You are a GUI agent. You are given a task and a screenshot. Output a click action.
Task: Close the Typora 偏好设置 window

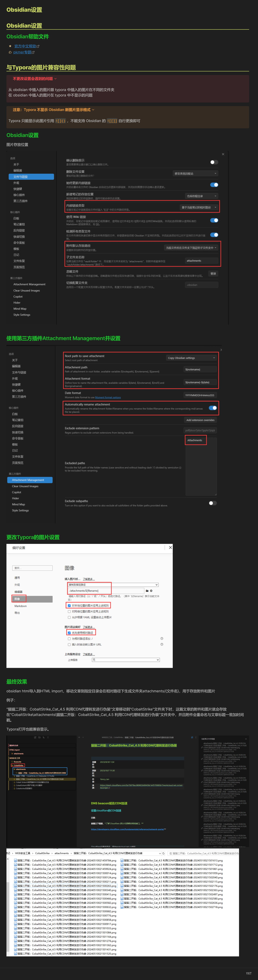[170, 547]
